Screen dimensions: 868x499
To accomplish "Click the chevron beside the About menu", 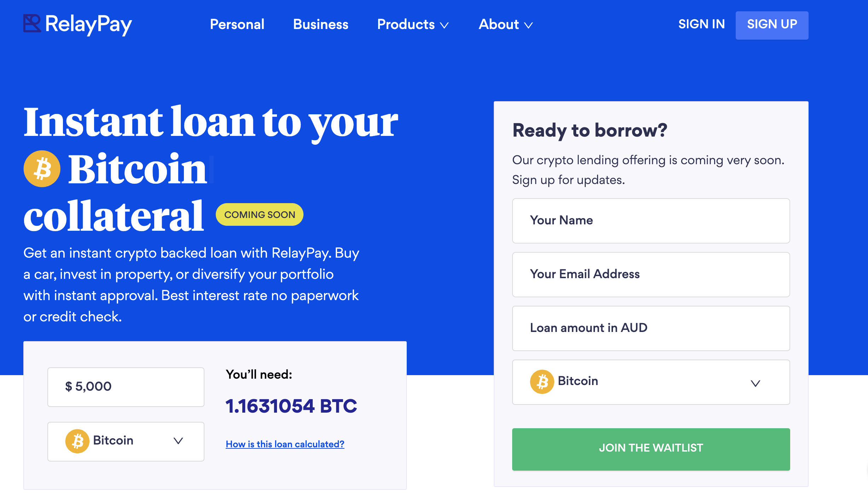I will tap(529, 25).
